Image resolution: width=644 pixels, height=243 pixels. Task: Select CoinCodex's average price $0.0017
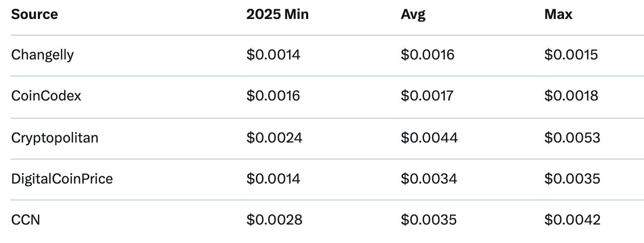pos(427,96)
